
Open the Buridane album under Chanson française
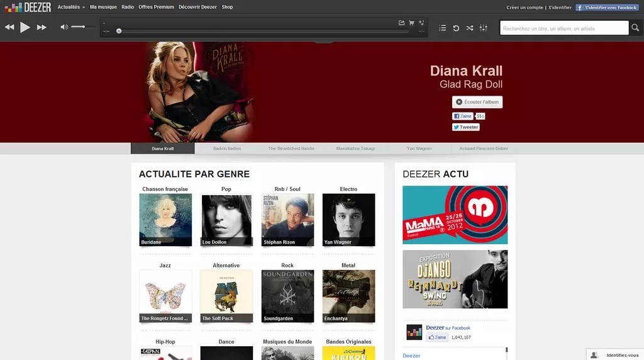coord(165,220)
